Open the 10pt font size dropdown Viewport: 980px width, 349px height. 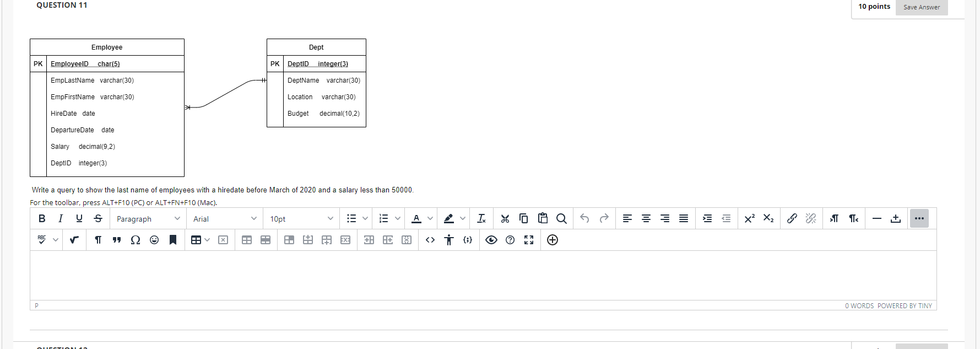(301, 219)
